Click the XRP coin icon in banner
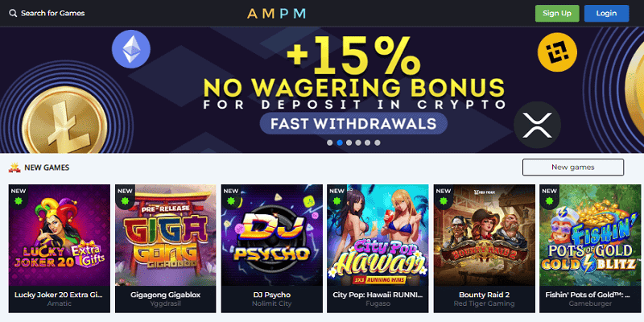Viewport: 644px width, 322px height. point(537,125)
